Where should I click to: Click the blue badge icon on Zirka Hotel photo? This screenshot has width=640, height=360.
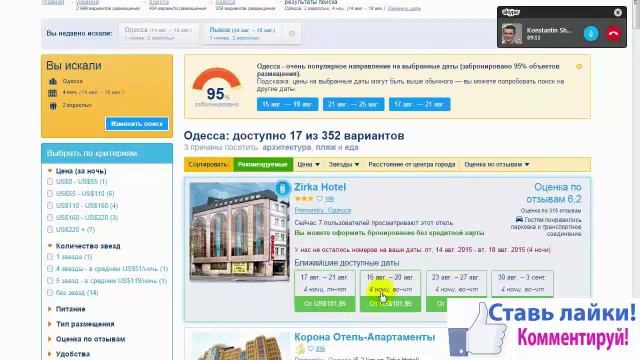(282, 188)
